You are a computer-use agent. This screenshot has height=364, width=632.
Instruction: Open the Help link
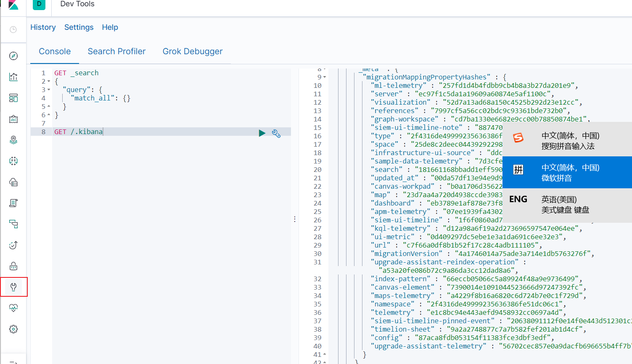(x=110, y=27)
